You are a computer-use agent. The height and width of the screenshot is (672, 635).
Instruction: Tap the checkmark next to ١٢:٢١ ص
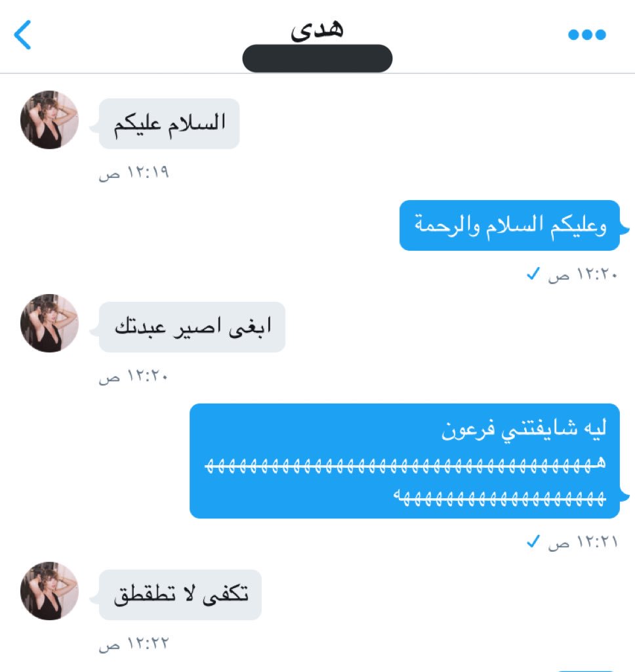tap(533, 541)
